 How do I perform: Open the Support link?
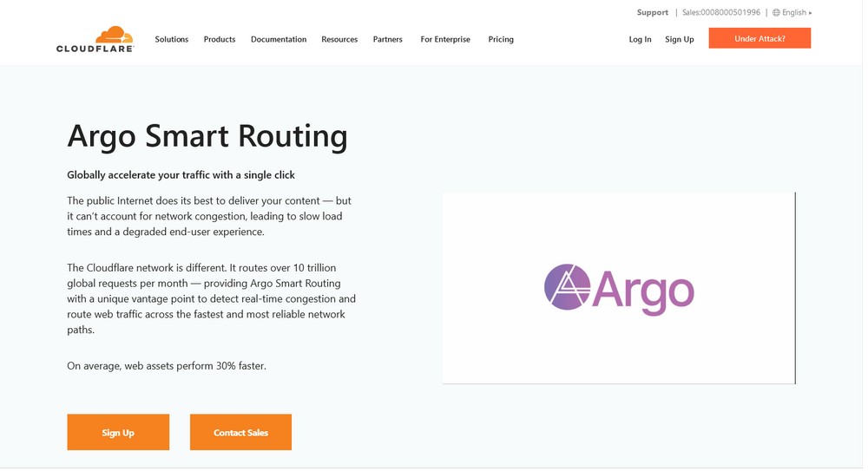click(652, 12)
